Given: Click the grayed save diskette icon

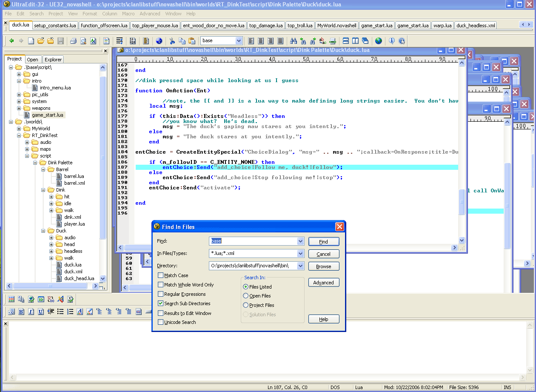Looking at the screenshot, I should point(60,41).
